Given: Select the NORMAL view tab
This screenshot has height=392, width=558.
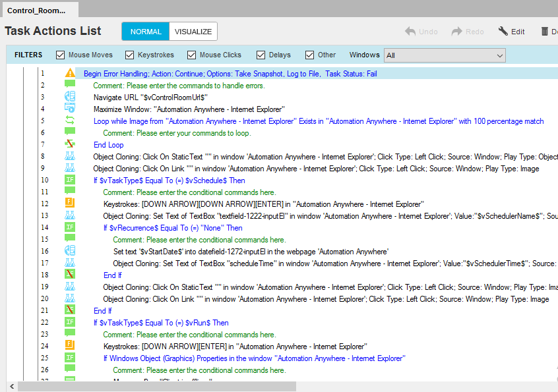Looking at the screenshot, I should point(146,32).
